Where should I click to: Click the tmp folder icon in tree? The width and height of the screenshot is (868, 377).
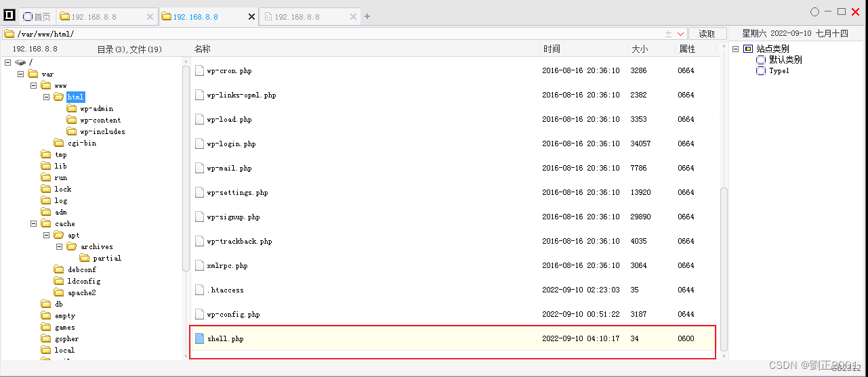pyautogui.click(x=46, y=154)
